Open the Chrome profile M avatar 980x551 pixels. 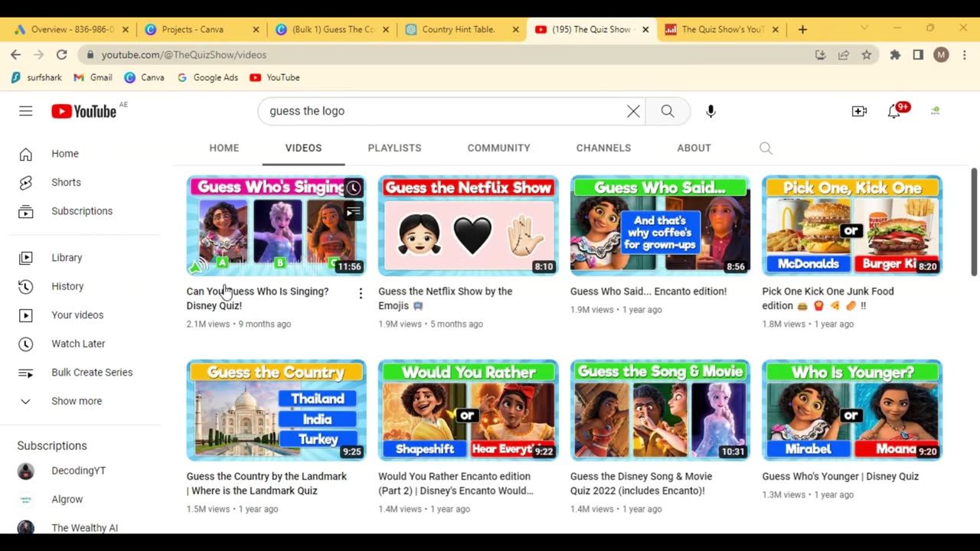coord(941,55)
